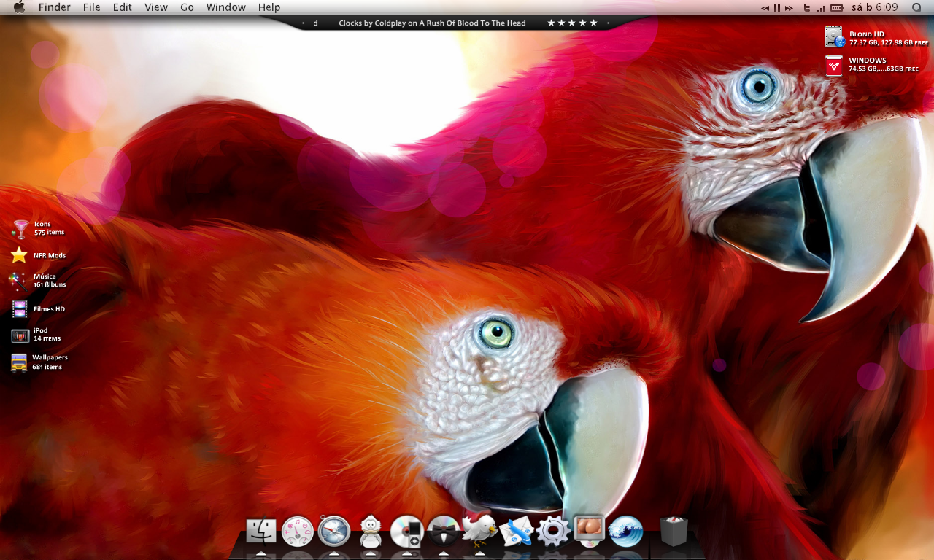Pause playback from the menu bar
Image resolution: width=934 pixels, height=560 pixels.
pyautogui.click(x=777, y=8)
